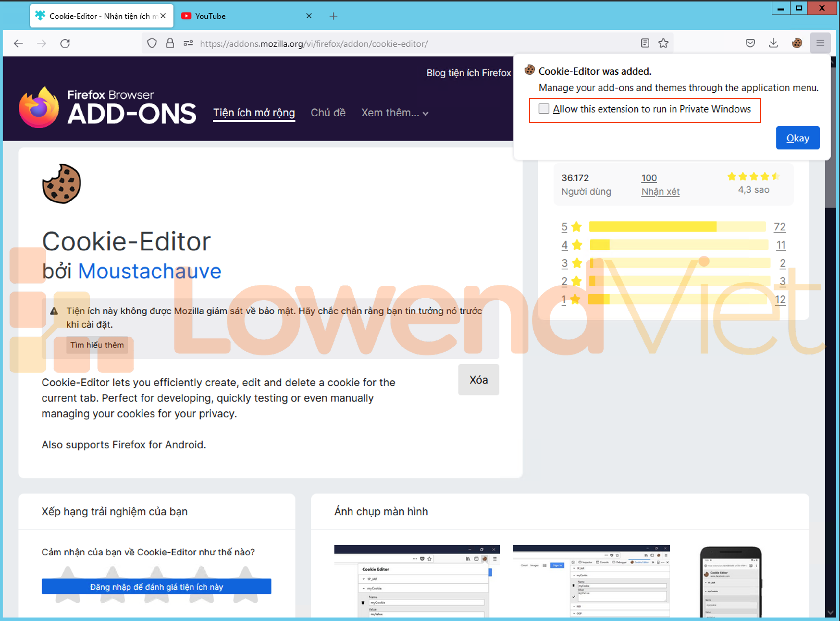840x621 pixels.
Task: Toggle reader view icon
Action: click(645, 43)
